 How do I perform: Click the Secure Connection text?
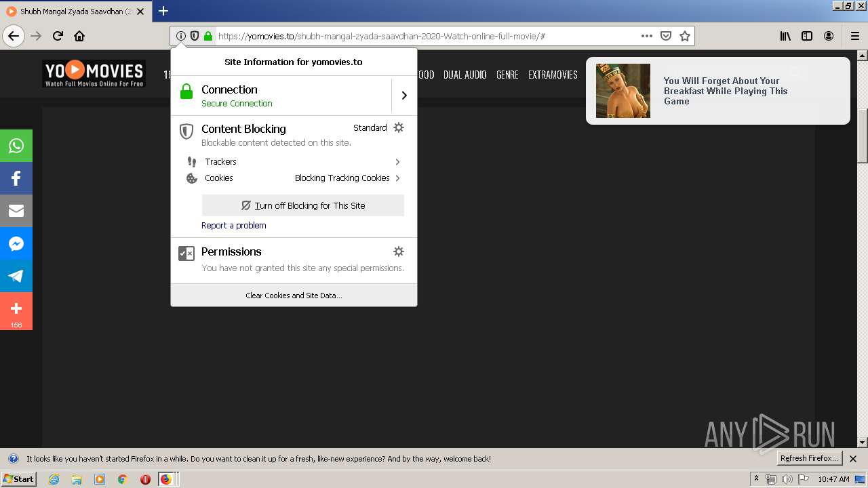[237, 104]
